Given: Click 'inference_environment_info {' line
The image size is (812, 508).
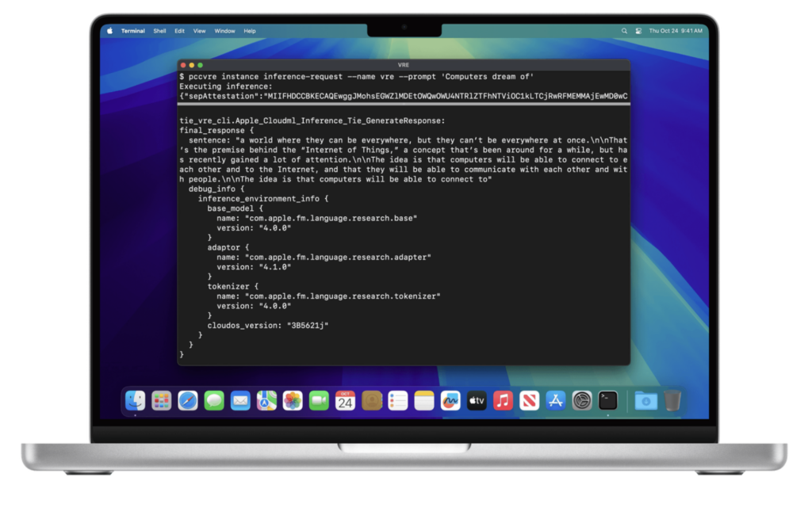Looking at the screenshot, I should tap(263, 199).
